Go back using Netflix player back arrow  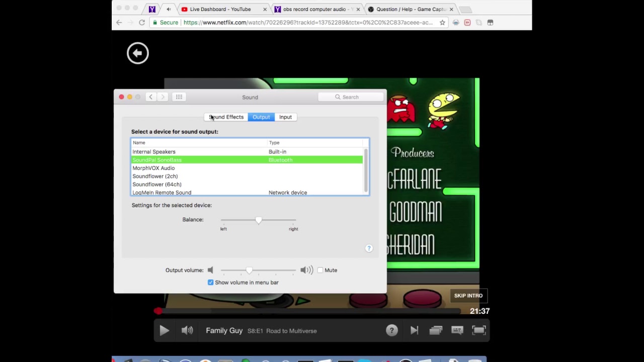[x=138, y=53]
